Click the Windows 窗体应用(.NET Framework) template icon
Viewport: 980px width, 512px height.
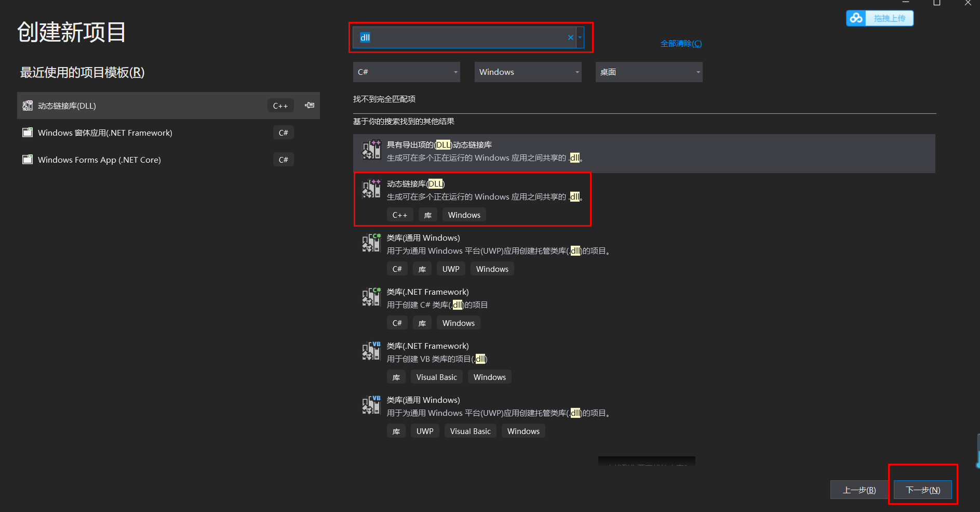click(x=27, y=132)
